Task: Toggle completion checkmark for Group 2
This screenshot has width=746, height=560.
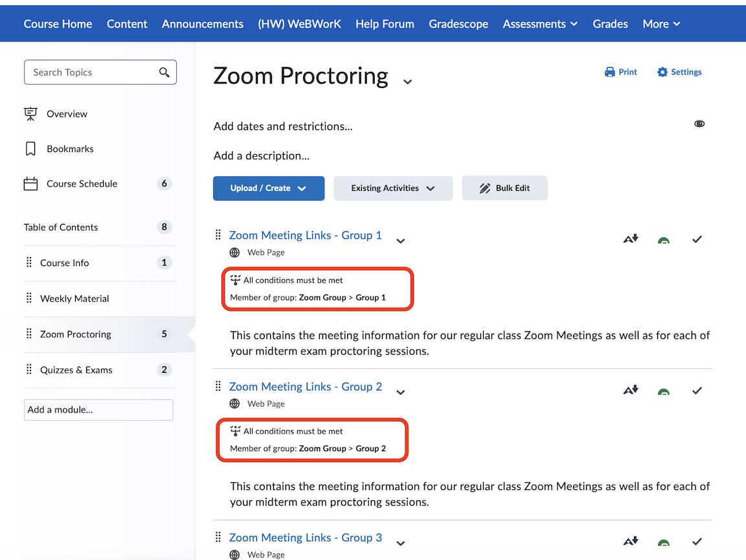Action: tap(697, 390)
